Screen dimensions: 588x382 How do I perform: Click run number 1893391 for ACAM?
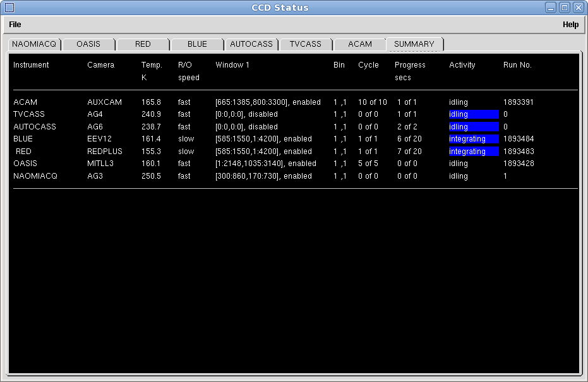point(518,102)
